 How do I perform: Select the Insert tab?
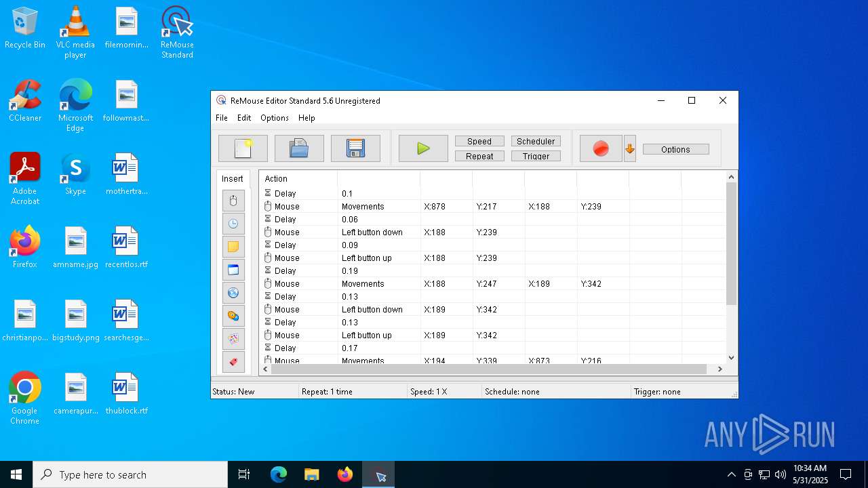coord(233,179)
